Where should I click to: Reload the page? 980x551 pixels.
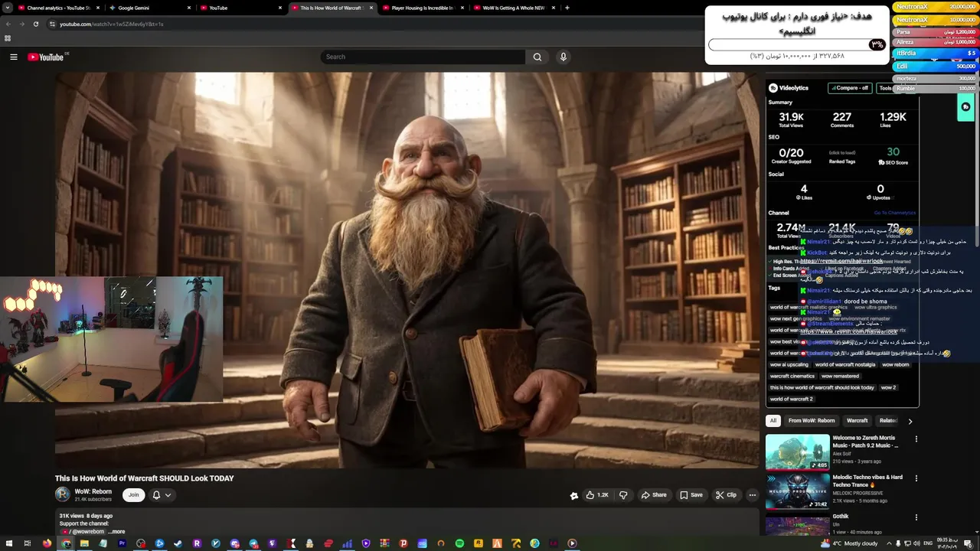click(35, 24)
